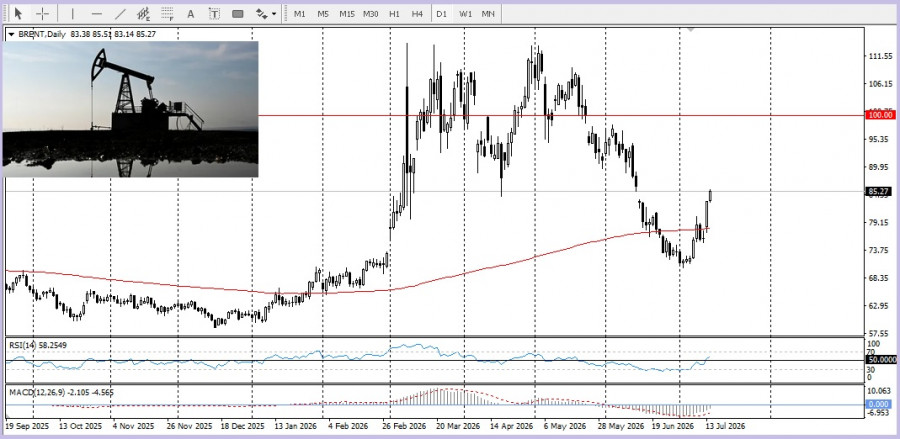
Task: Click the 62.95 price scale value
Action: (x=878, y=306)
